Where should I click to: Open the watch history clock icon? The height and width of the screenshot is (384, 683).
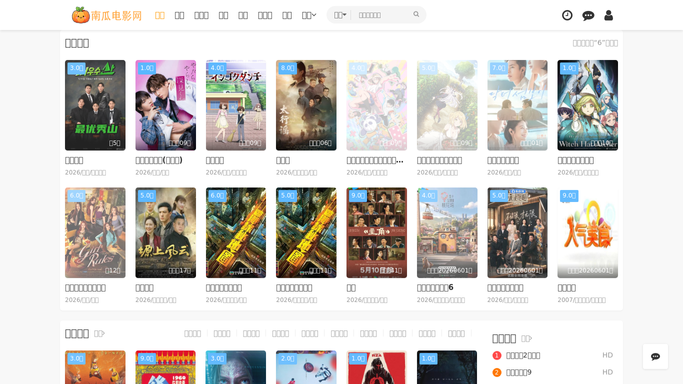point(567,15)
